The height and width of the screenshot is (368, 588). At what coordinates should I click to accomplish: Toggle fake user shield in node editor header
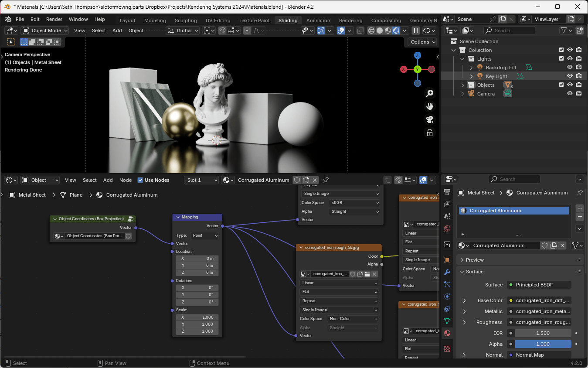pyautogui.click(x=297, y=180)
